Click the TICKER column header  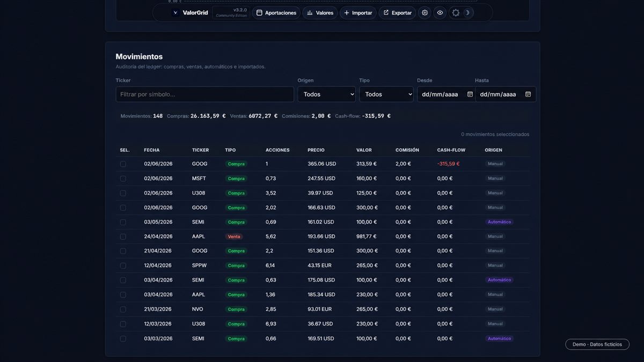tap(201, 150)
